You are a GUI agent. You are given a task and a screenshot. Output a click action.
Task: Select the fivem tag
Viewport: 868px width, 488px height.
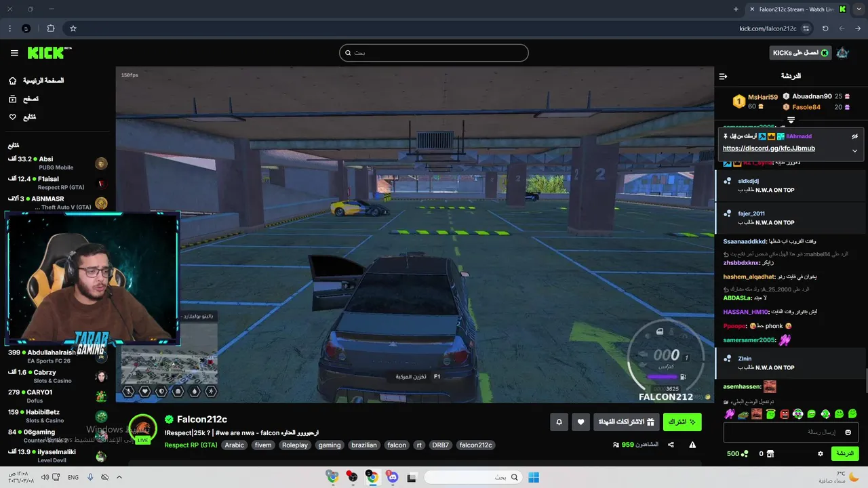(263, 445)
